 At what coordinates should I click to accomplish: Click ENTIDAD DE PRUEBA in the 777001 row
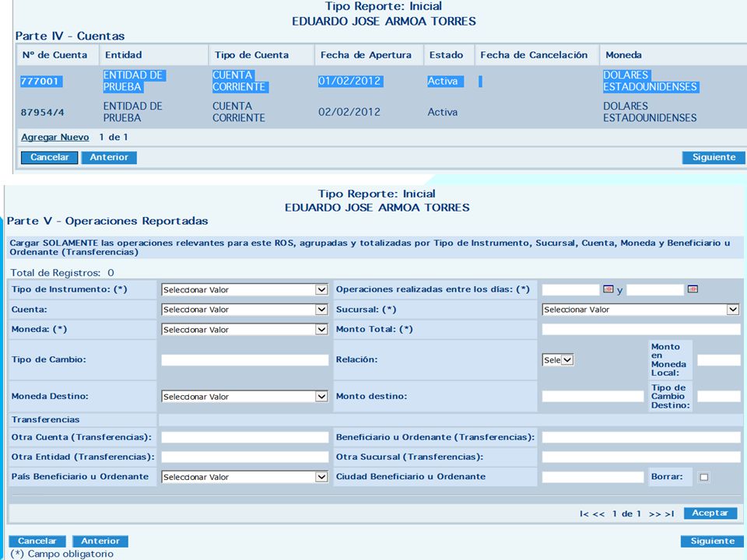click(x=133, y=81)
